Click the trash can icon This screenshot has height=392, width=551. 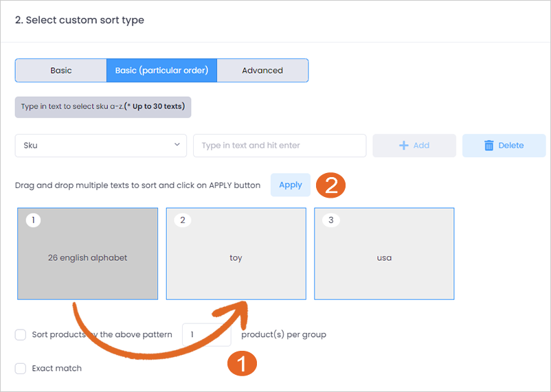click(x=488, y=146)
